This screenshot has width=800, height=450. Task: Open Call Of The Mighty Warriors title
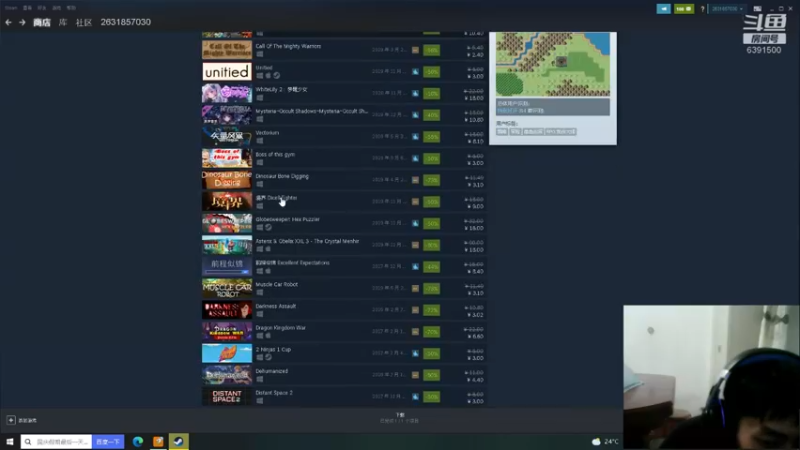[288, 46]
